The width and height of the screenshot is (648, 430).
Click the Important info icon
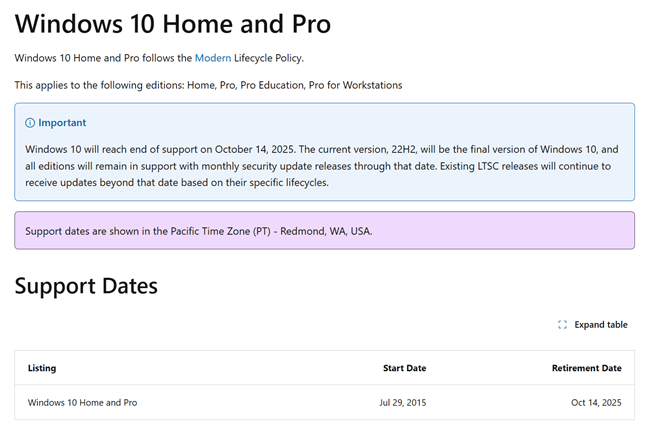pos(30,123)
